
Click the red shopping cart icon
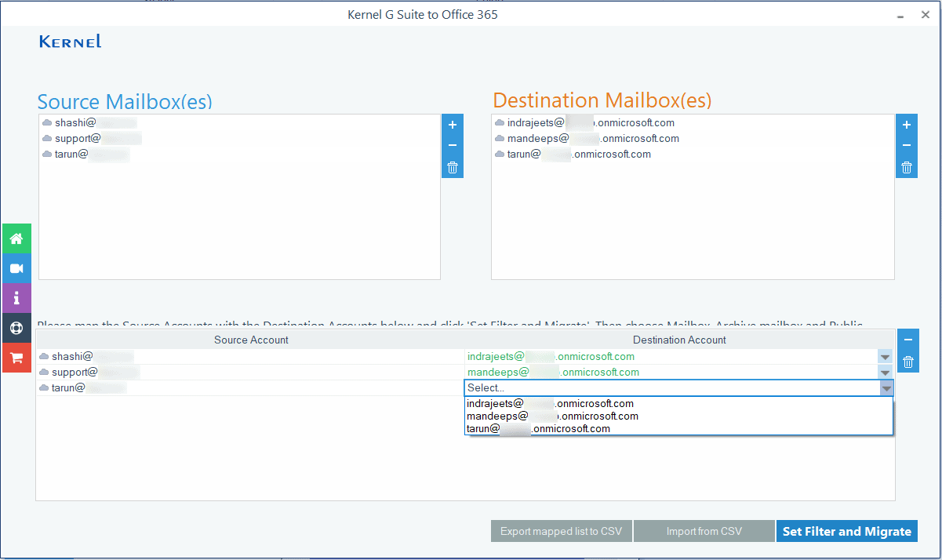[x=16, y=358]
